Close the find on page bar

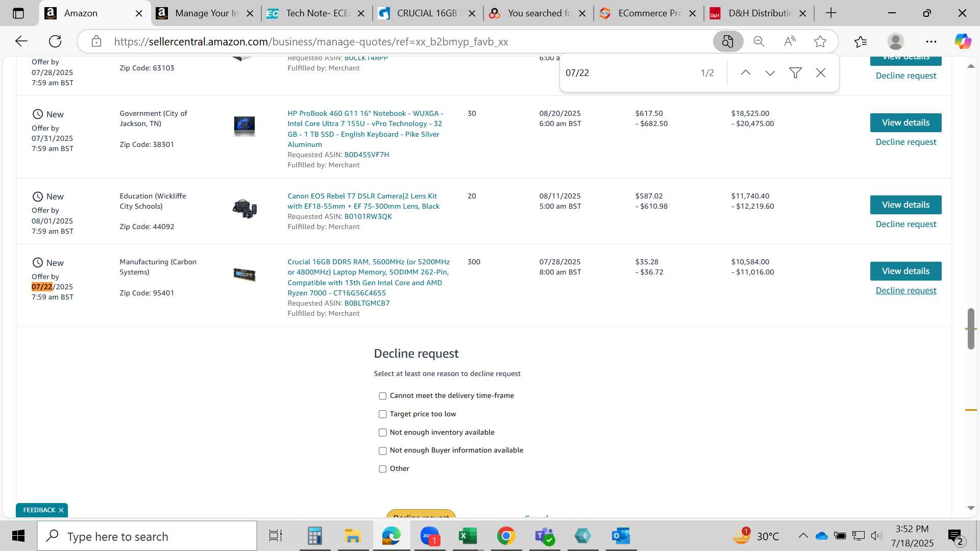click(821, 73)
